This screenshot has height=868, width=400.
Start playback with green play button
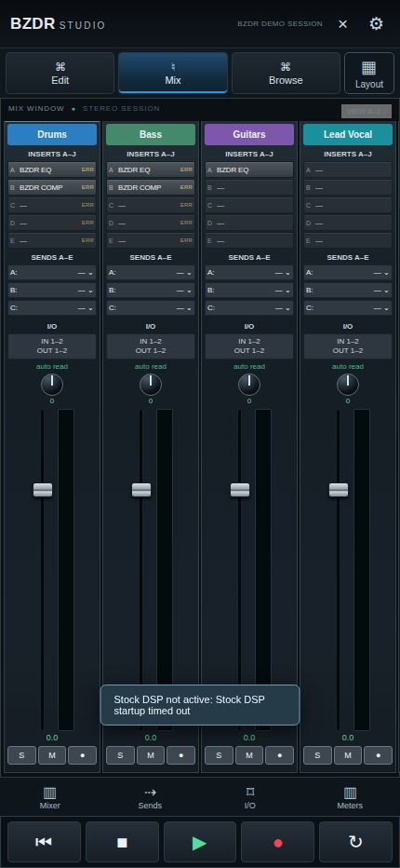pyautogui.click(x=200, y=842)
